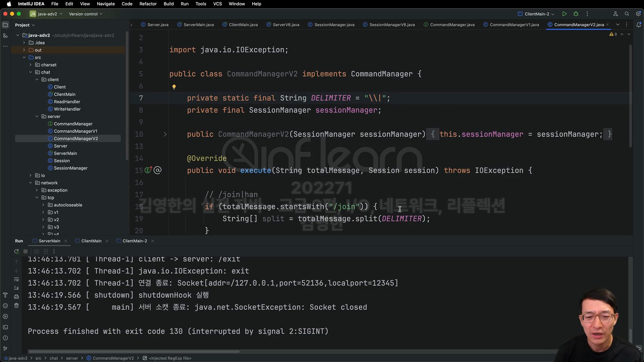Screen dimensions: 644x362
Task: Place cursor on DELIMITER line 7
Action: click(x=331, y=98)
